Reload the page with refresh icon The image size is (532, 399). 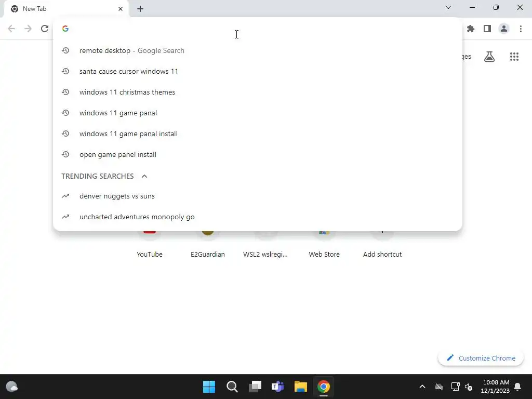45,29
